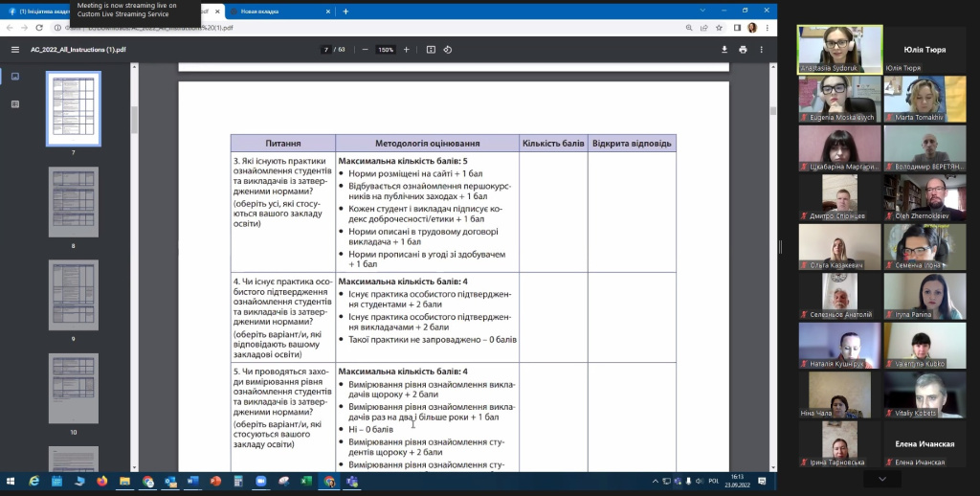Download the PDF file

[x=724, y=50]
